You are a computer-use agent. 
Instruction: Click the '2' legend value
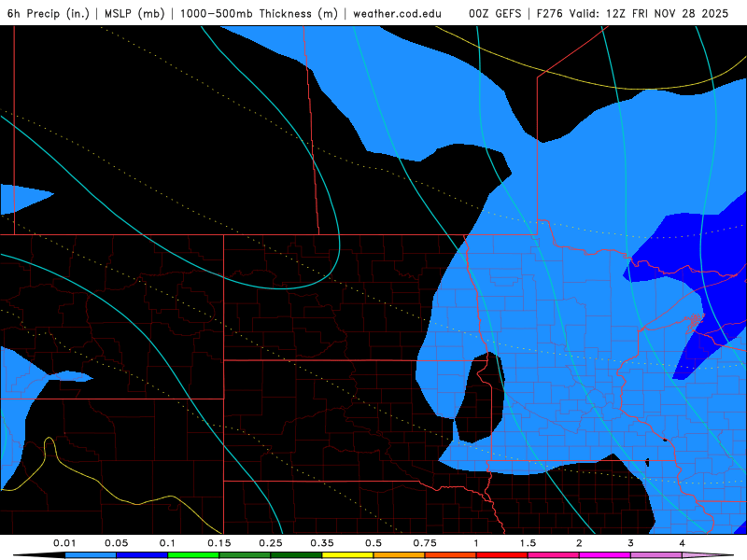(x=579, y=543)
